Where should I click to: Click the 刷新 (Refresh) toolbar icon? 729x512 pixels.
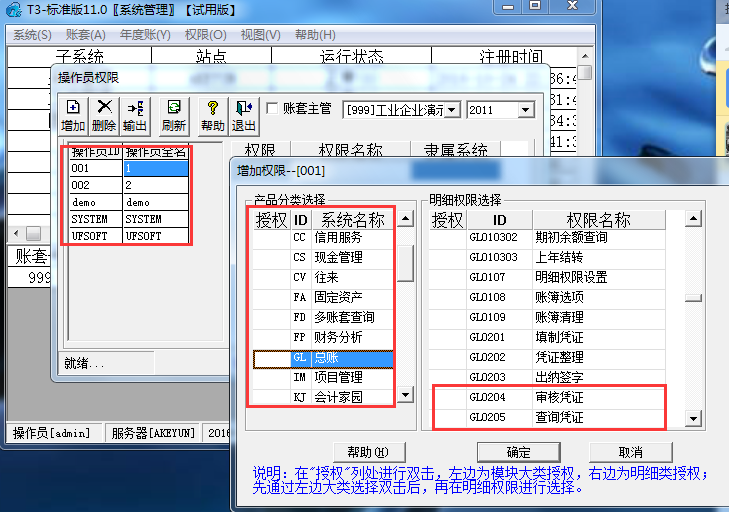[174, 116]
